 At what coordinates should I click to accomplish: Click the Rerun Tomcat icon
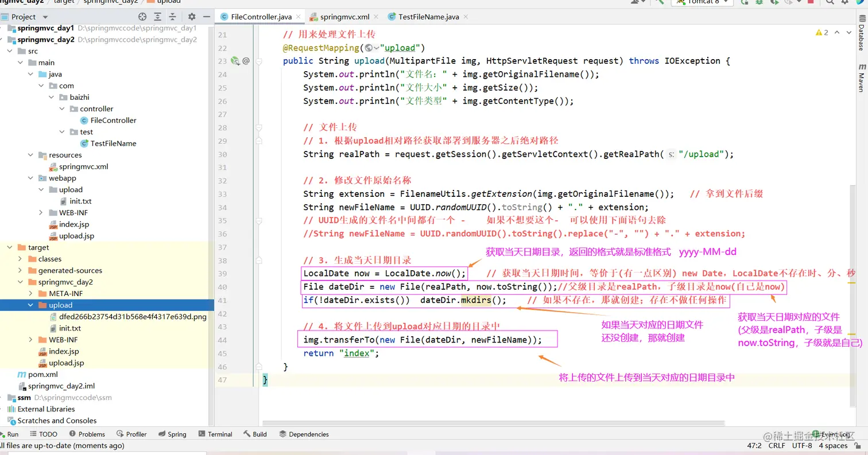(x=744, y=2)
